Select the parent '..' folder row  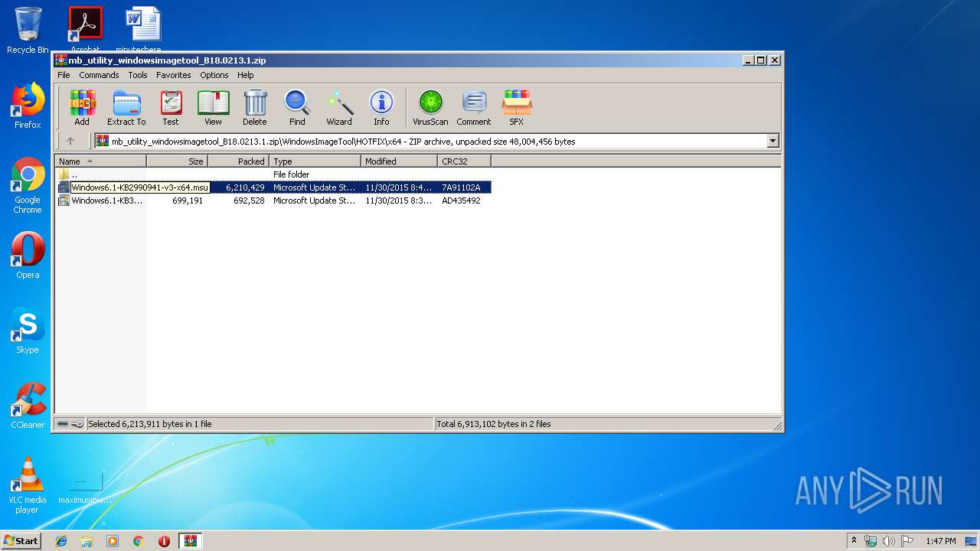click(273, 174)
